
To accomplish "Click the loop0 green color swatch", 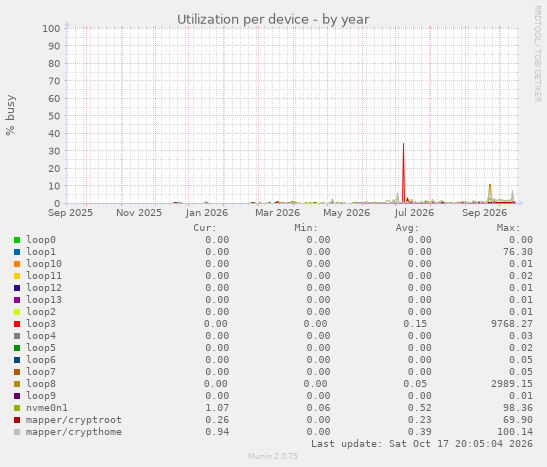I will tap(17, 240).
